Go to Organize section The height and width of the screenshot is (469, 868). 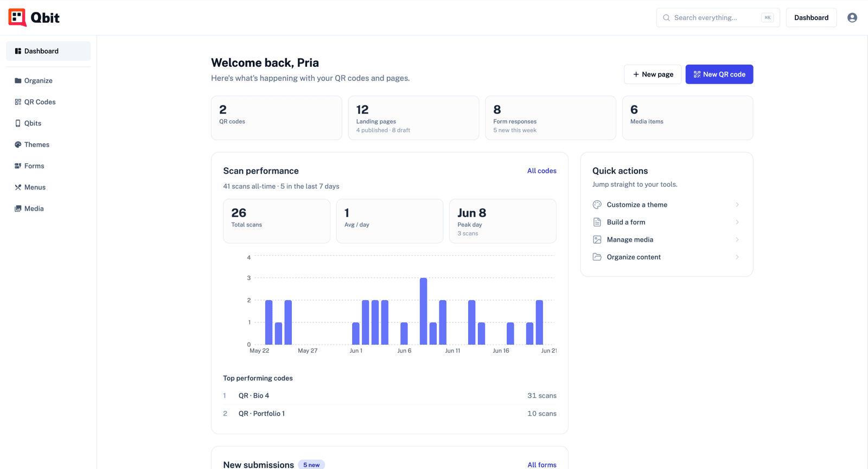48,80
